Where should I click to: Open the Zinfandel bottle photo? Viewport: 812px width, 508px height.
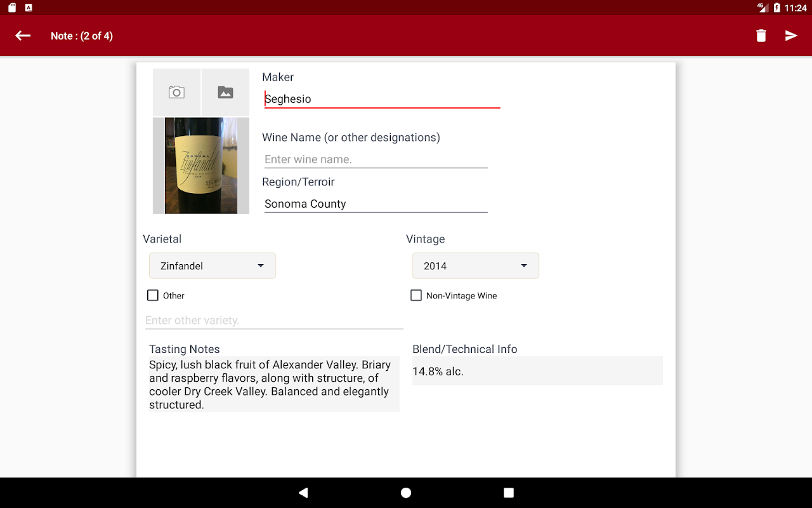(x=201, y=166)
